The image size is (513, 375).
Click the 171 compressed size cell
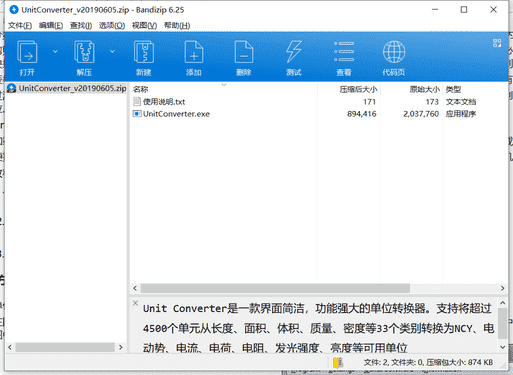pyautogui.click(x=369, y=102)
